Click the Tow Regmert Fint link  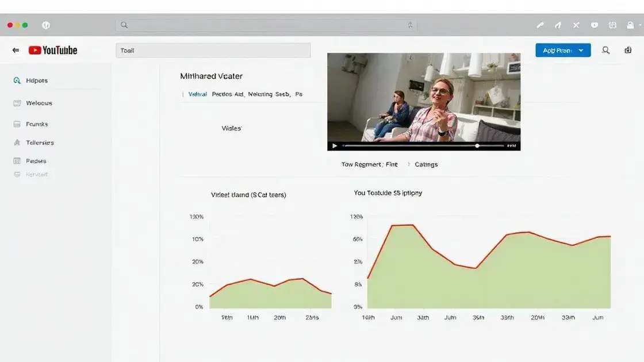369,164
